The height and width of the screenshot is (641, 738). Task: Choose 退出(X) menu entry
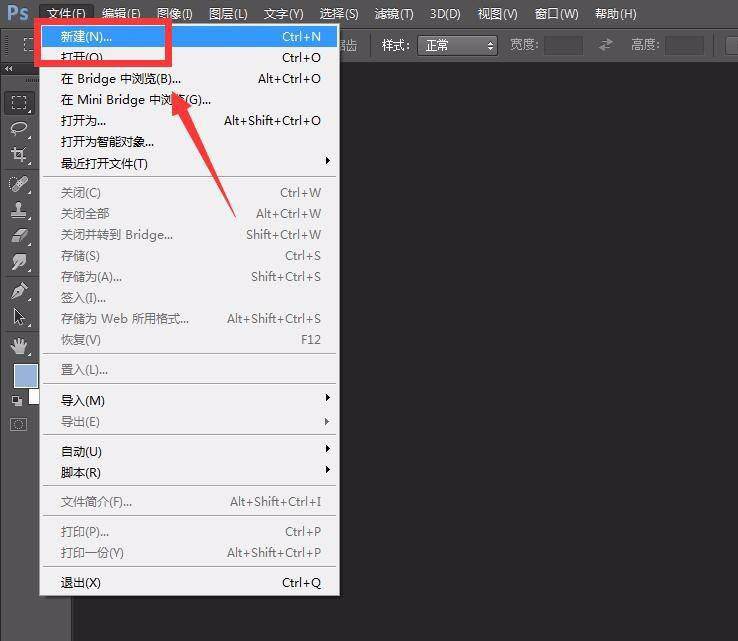190,583
